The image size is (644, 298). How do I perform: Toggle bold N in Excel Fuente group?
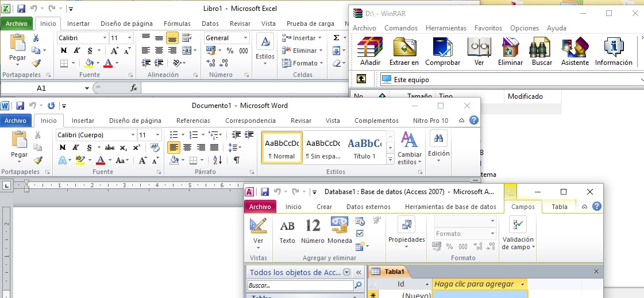click(63, 51)
